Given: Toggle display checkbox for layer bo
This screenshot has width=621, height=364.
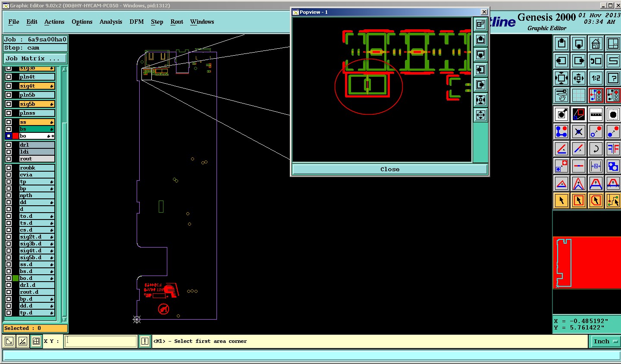Looking at the screenshot, I should (9, 136).
